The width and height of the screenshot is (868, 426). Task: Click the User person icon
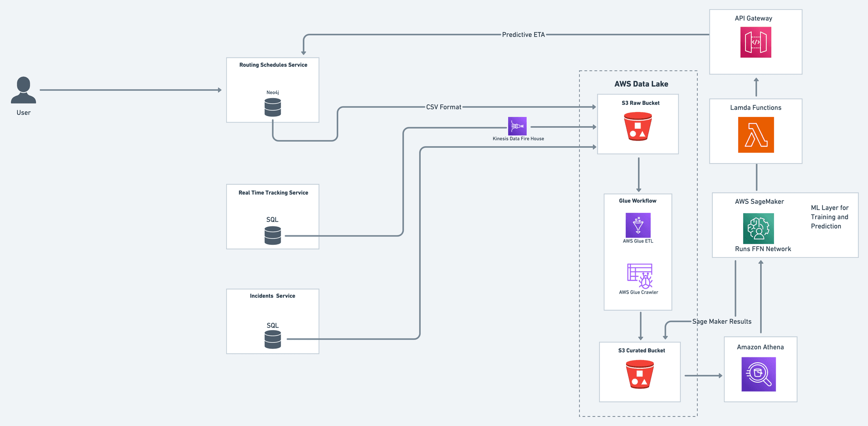pos(24,90)
